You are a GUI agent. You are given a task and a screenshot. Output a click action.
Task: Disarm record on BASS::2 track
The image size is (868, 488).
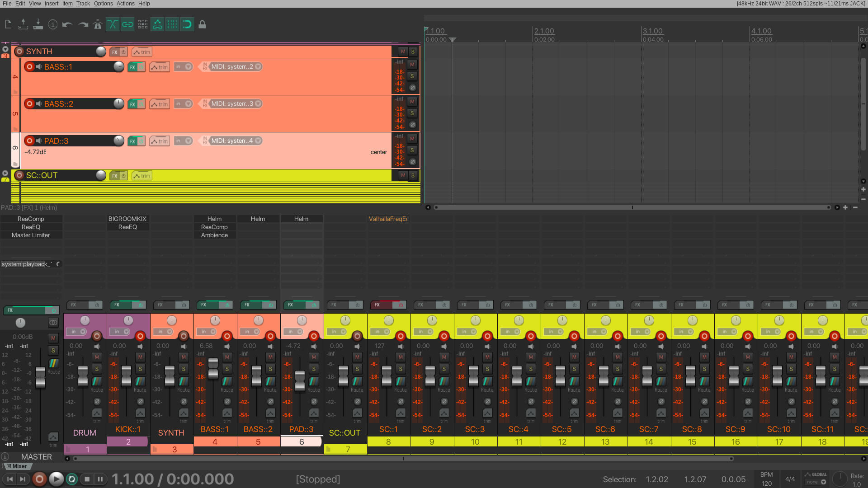29,104
